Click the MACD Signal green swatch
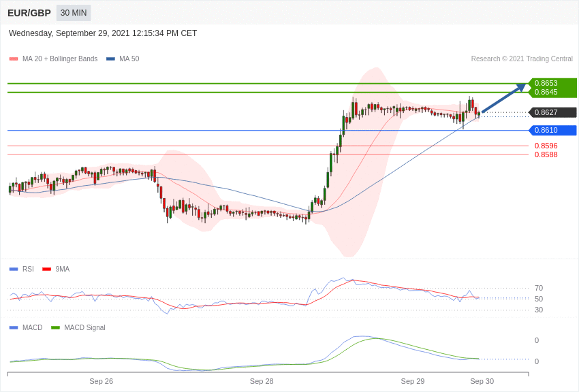Screen dimensions: 579x392 click(55, 328)
